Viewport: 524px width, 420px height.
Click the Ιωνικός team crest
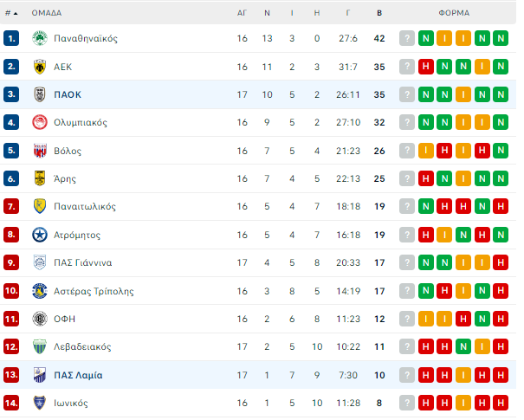click(x=40, y=403)
